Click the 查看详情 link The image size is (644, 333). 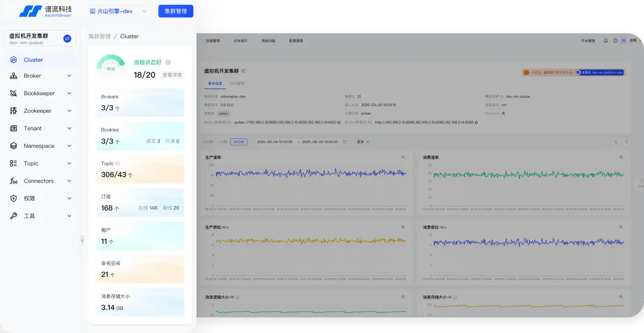(x=172, y=75)
